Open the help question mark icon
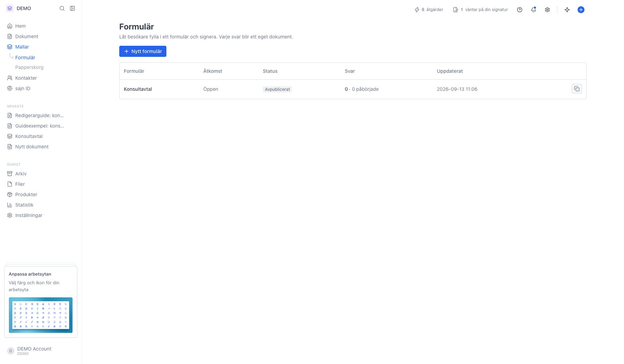This screenshot has height=364, width=624. 520,10
